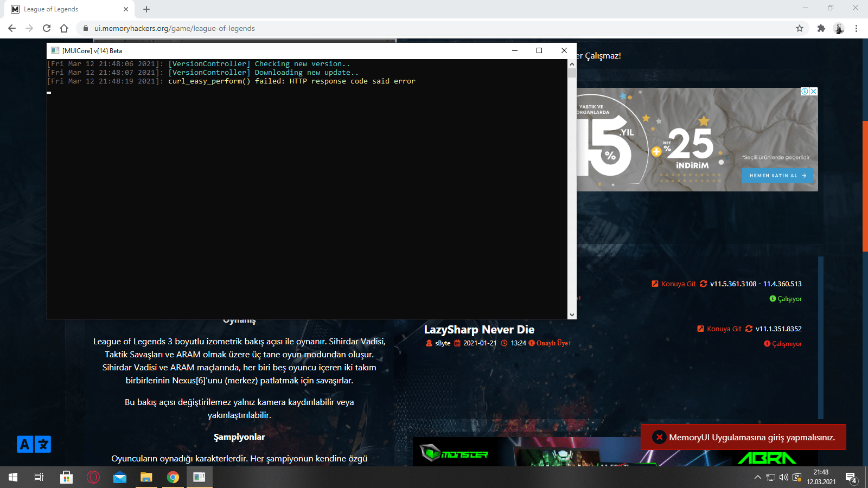Click the refresh icon beside v11.5.361.3108
The image size is (868, 488).
click(x=704, y=284)
